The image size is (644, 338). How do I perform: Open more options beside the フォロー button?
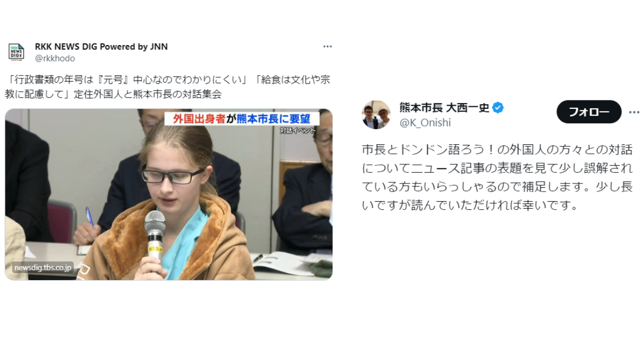click(634, 112)
